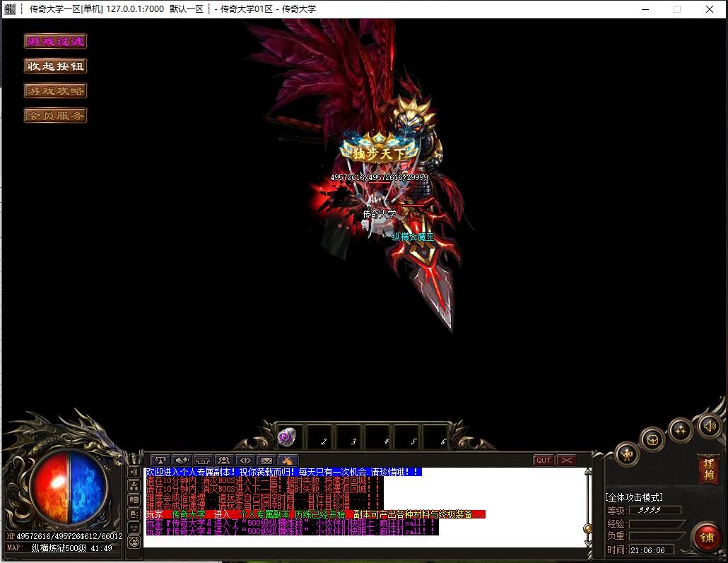Click the 游戏过滤 button
This screenshot has width=728, height=563.
[x=55, y=41]
